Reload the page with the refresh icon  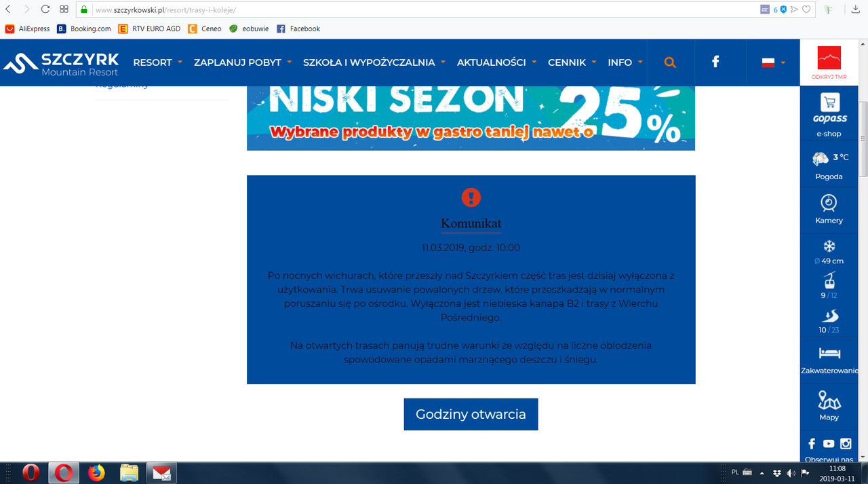click(x=45, y=10)
